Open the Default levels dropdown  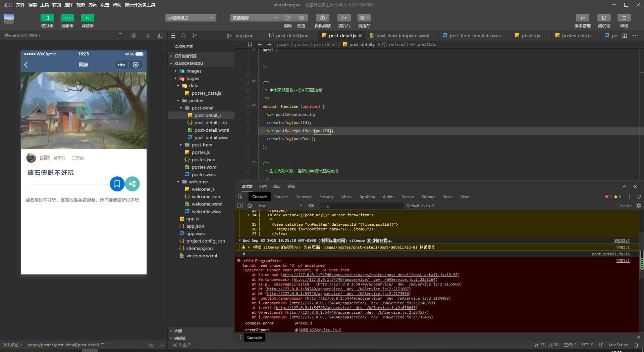(420, 206)
